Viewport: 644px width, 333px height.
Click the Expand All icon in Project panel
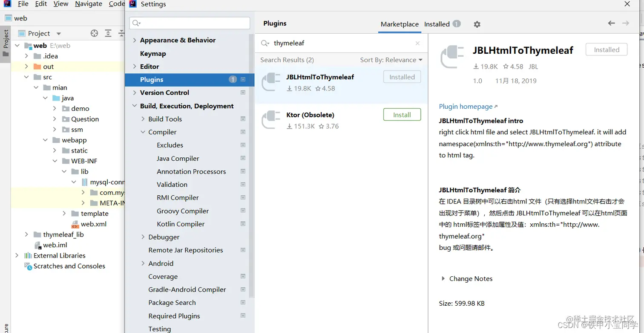click(x=108, y=33)
